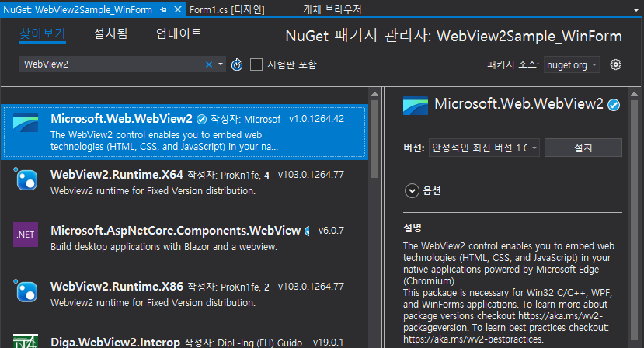Close the NuGet WebView2Sample_WinForm tab

178,9
